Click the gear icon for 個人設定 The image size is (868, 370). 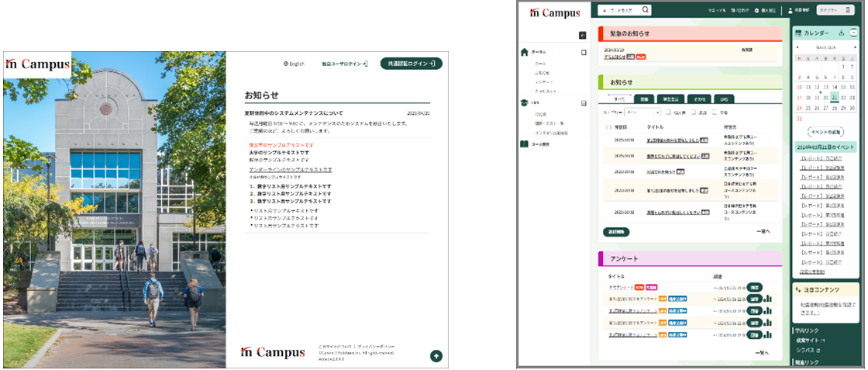pos(756,11)
